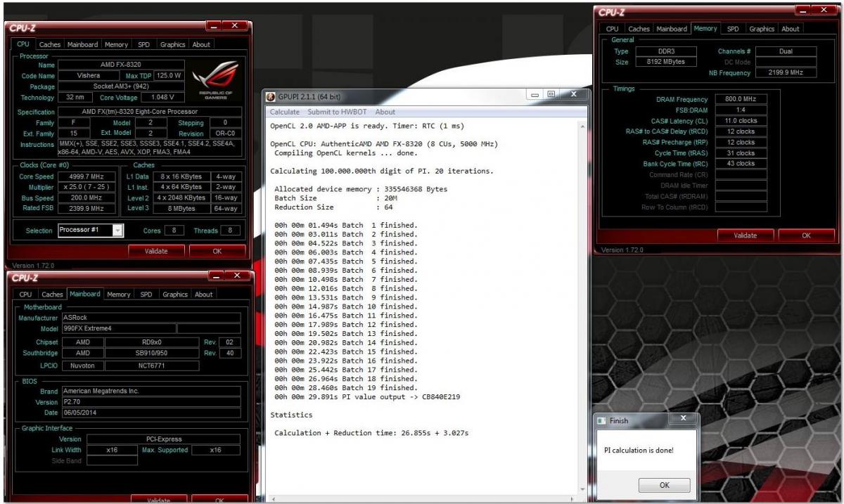The height and width of the screenshot is (504, 844).
Task: Click the Calculation + Reduction time line
Action: pyautogui.click(x=371, y=432)
